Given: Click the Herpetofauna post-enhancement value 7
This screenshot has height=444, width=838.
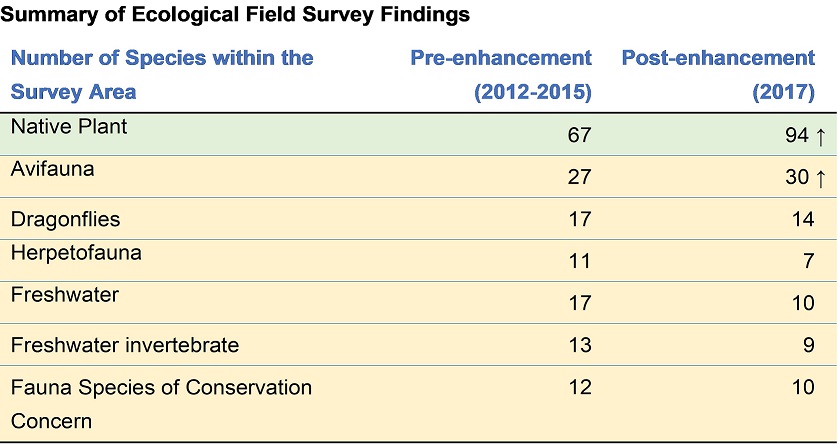Looking at the screenshot, I should tap(809, 261).
